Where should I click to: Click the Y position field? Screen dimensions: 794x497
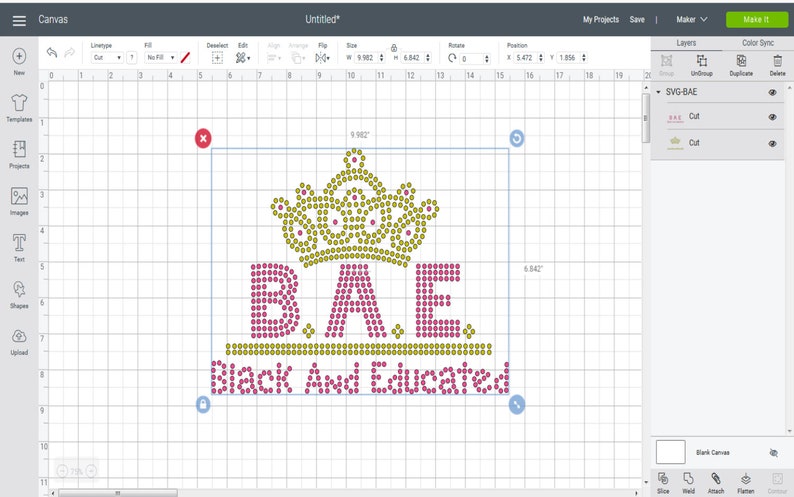[x=568, y=58]
